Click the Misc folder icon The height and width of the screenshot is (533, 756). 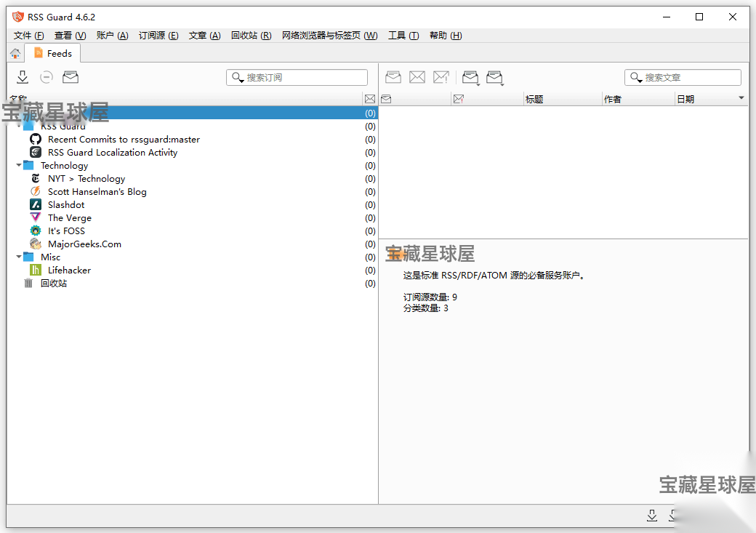click(x=28, y=257)
